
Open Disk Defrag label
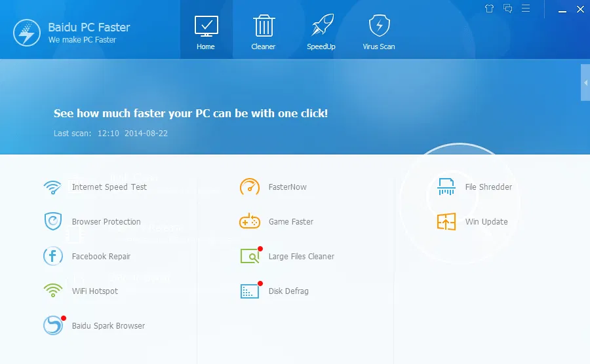point(288,291)
